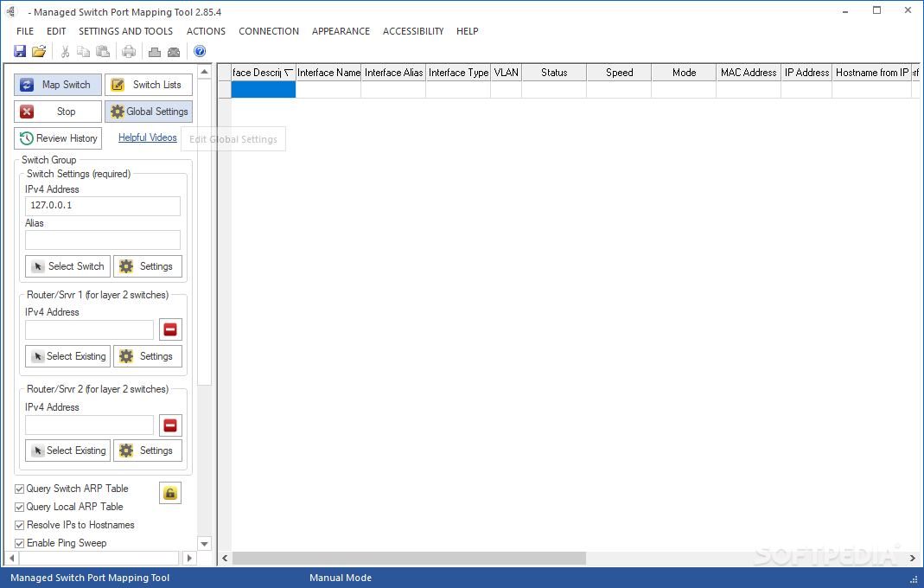The image size is (924, 588).
Task: Click the table horizontal scrollbar thumb
Action: [x=409, y=558]
